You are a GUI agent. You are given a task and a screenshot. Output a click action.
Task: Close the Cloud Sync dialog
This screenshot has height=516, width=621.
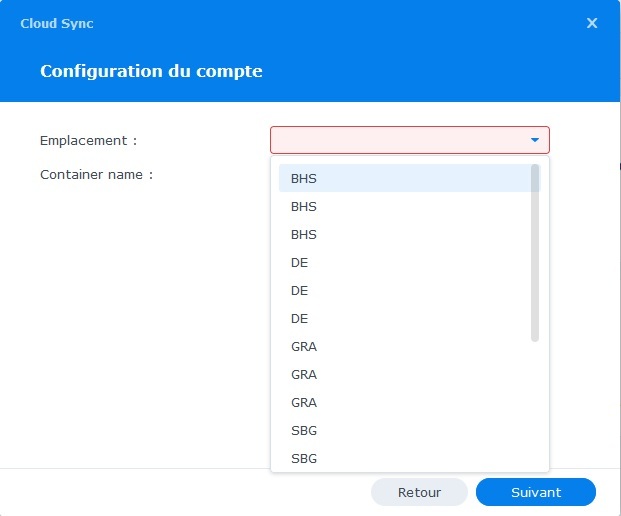tap(592, 23)
